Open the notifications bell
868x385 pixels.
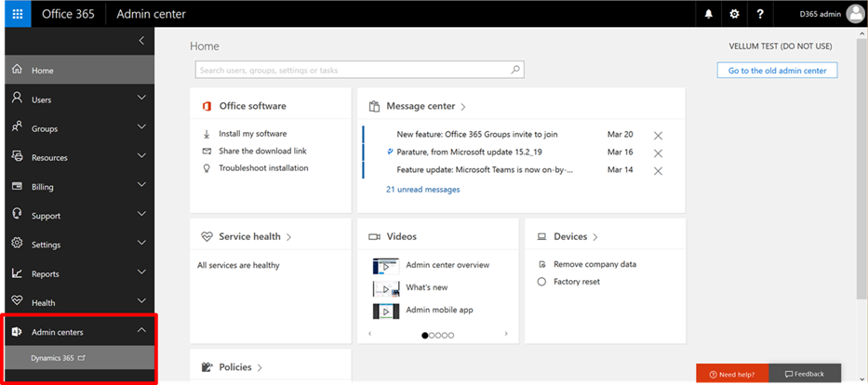[709, 14]
